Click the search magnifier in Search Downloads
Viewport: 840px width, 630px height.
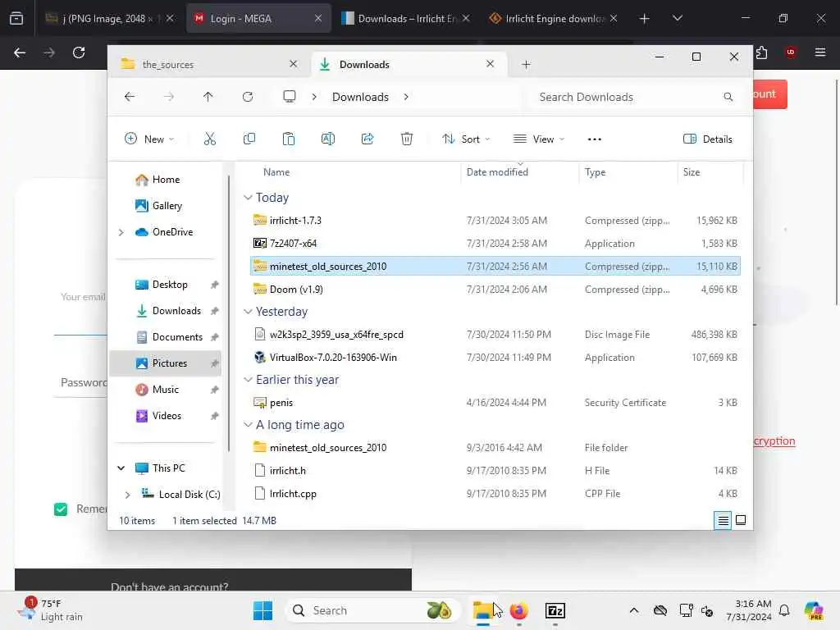coord(728,97)
